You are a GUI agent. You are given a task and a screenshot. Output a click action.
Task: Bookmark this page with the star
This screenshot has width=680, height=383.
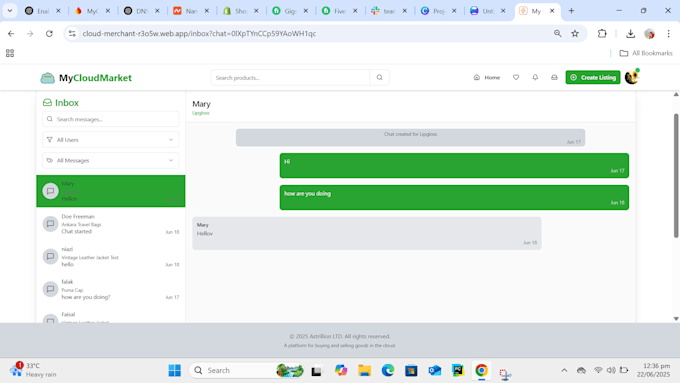coord(575,33)
